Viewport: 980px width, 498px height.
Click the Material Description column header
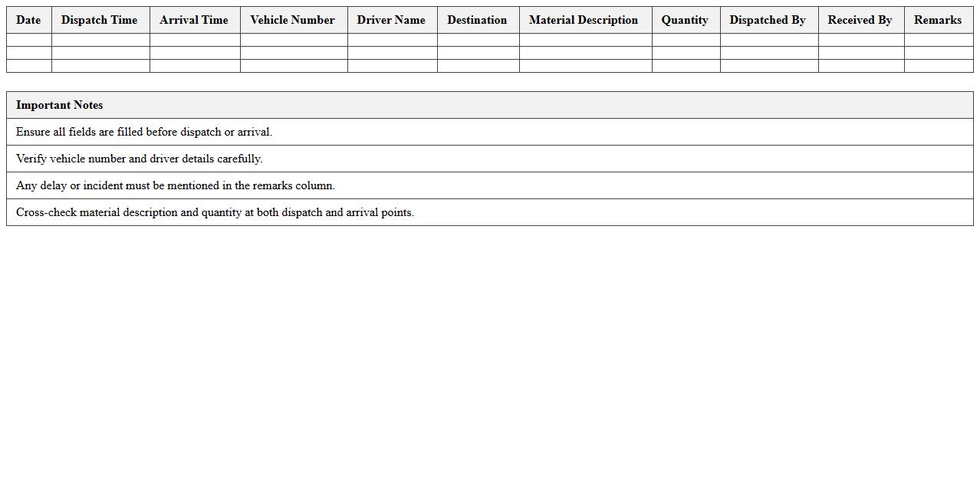pyautogui.click(x=584, y=20)
